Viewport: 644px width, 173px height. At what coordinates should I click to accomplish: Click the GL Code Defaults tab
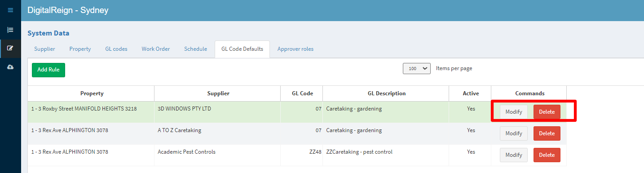(x=242, y=49)
